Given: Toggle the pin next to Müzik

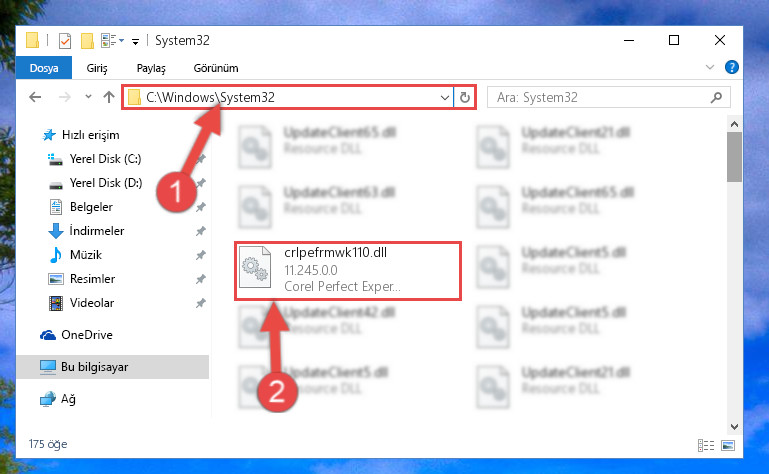Looking at the screenshot, I should click(x=200, y=255).
